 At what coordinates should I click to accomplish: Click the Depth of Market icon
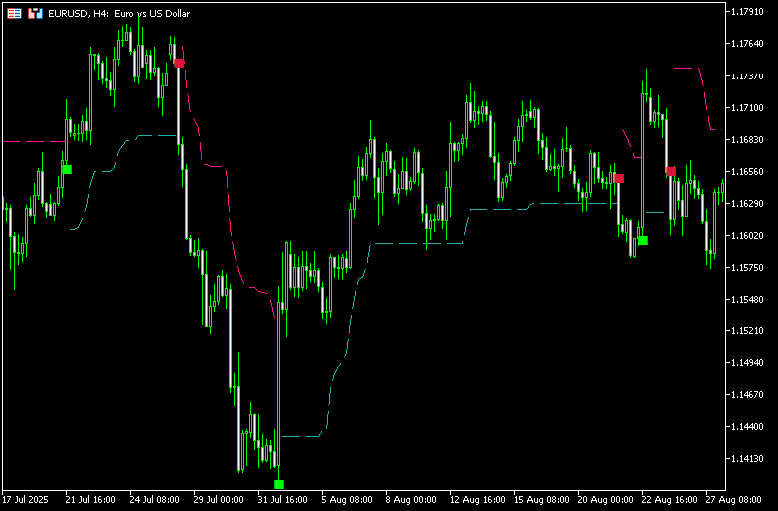35,13
